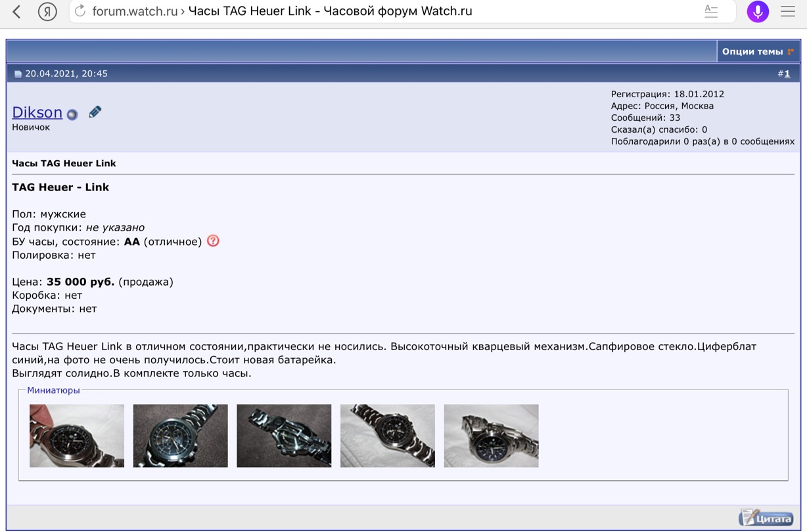807x532 pixels.
Task: Click the red question mark condition help
Action: (213, 241)
